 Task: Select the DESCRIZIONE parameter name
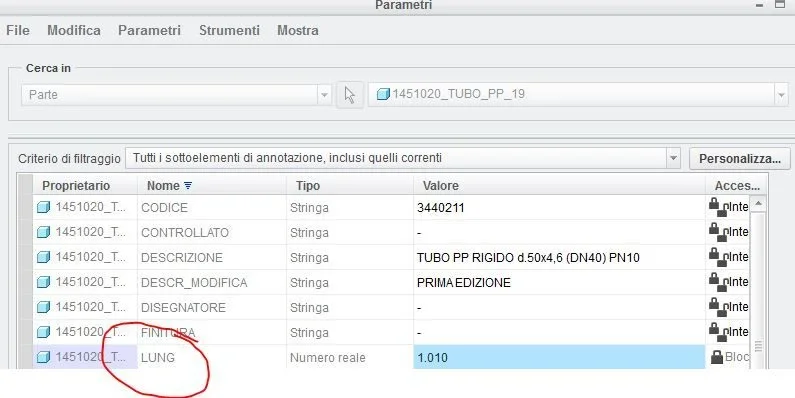(x=182, y=258)
